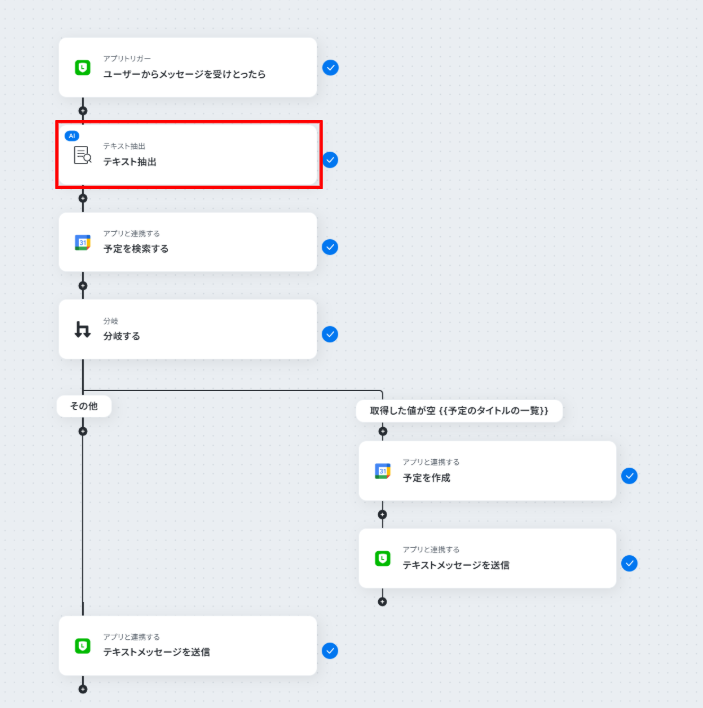The image size is (703, 708).
Task: Click Google Calendar icon in 予定を作成
Action: 382,471
